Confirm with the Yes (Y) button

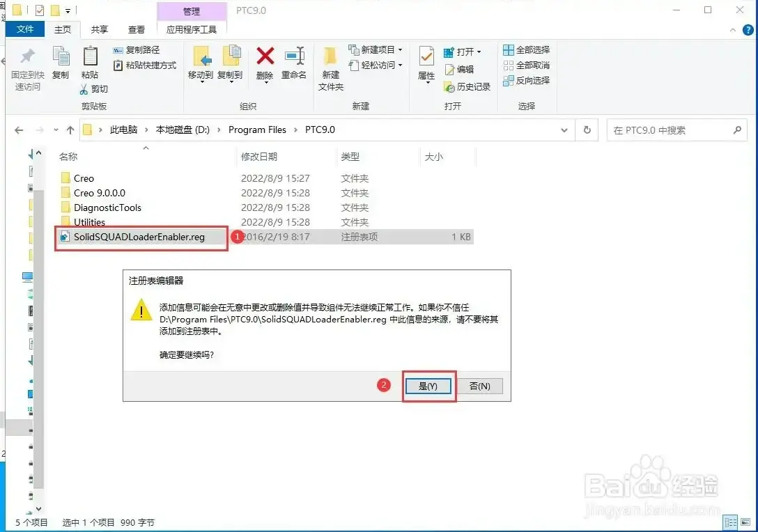coord(428,386)
